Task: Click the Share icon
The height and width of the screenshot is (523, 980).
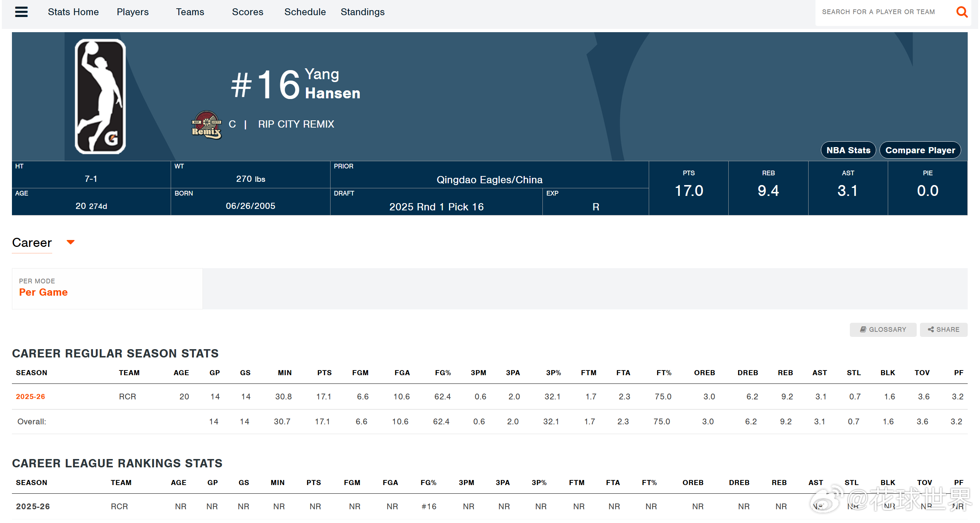Action: tap(930, 329)
